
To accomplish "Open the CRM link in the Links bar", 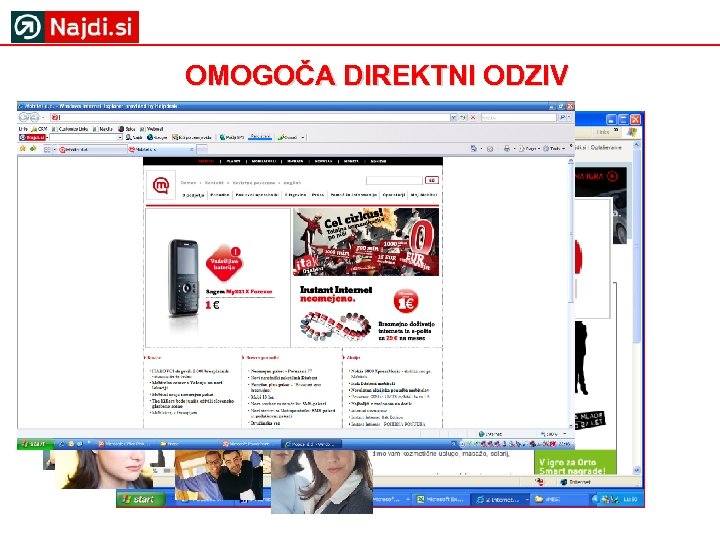I will pos(39,129).
